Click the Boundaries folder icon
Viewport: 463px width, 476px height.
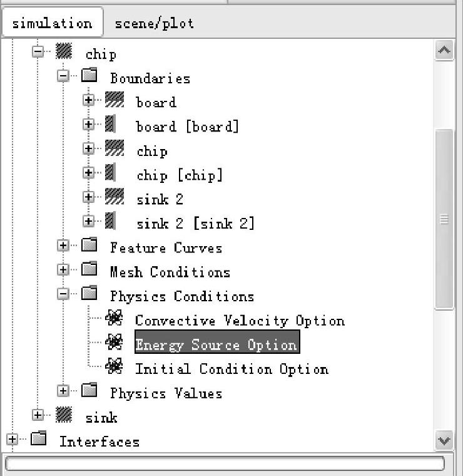click(89, 75)
